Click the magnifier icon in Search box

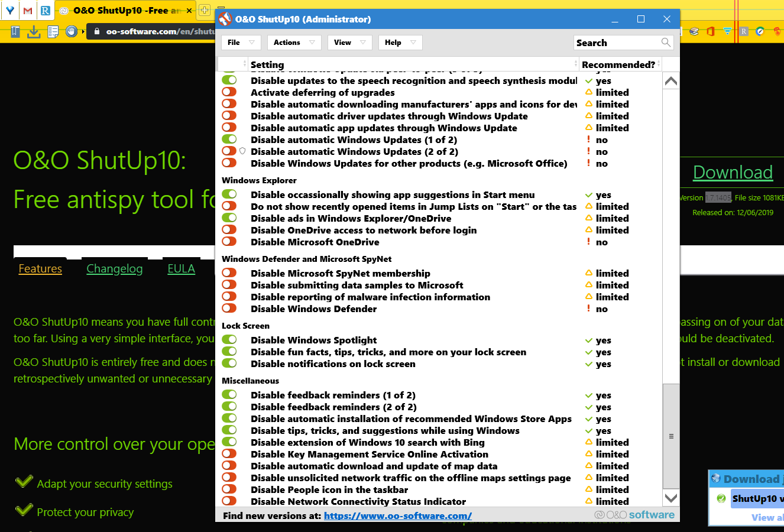(x=666, y=43)
